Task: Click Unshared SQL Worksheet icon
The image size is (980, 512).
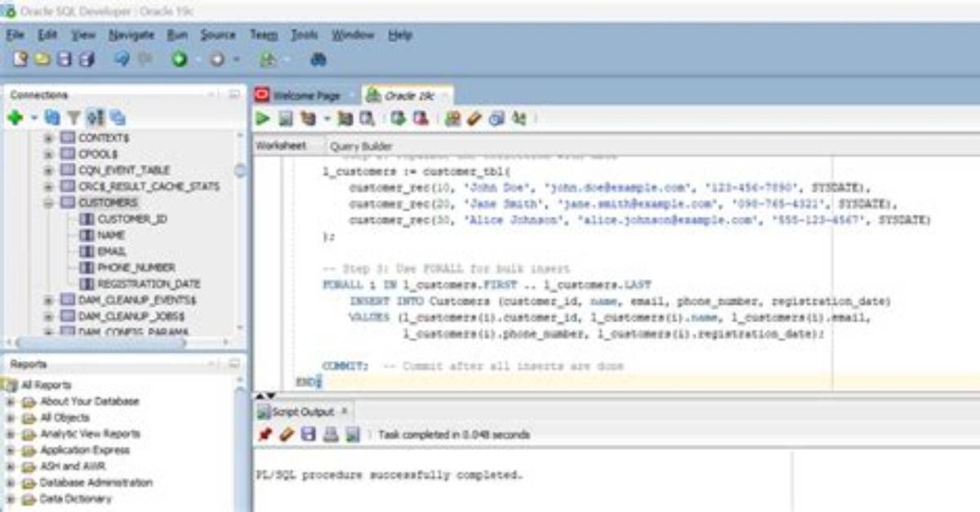Action: 452,119
